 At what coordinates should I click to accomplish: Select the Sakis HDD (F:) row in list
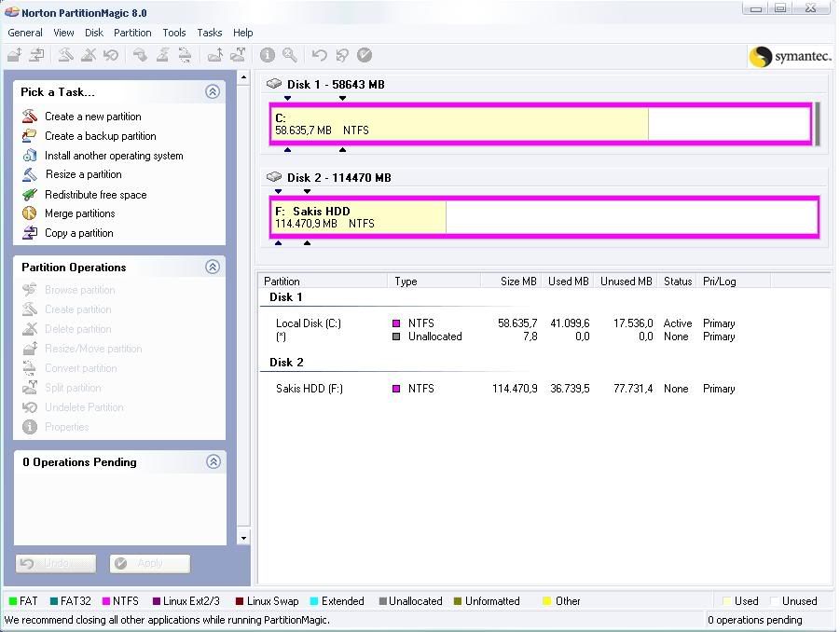click(310, 389)
